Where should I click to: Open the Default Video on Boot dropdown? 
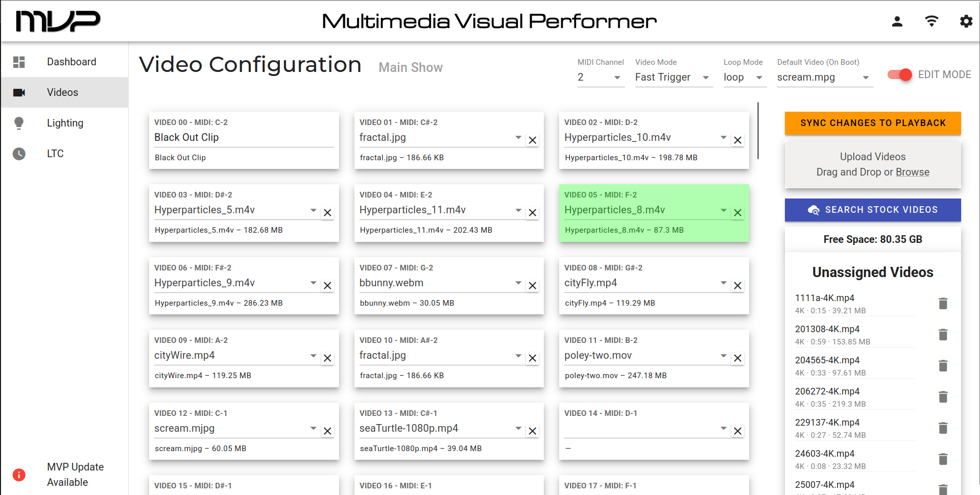coord(824,78)
